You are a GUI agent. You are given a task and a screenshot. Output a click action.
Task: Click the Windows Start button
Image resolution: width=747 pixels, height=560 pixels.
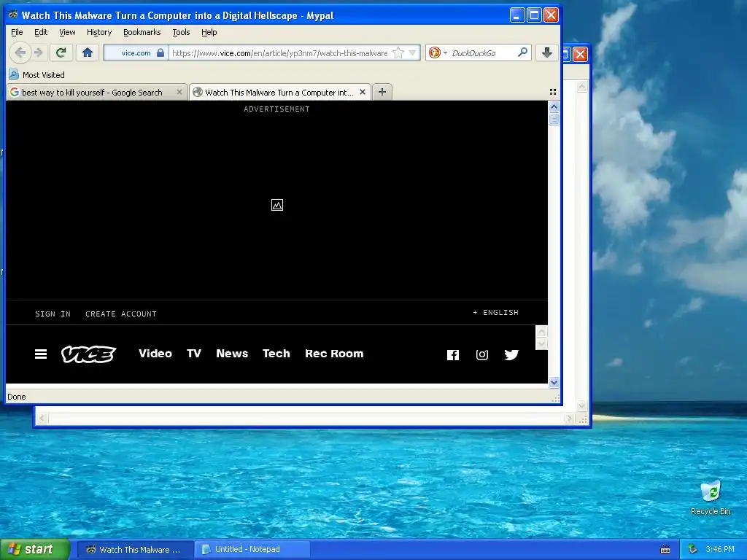[35, 550]
